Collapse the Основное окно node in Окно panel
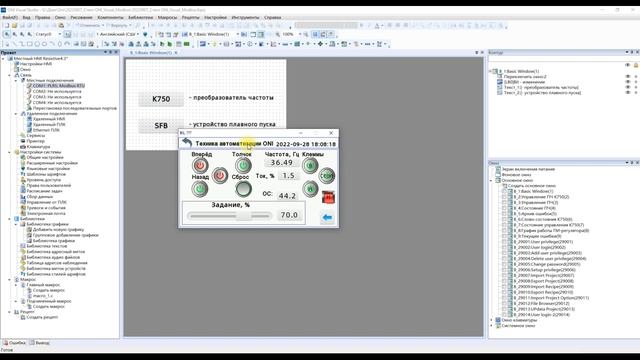640x360 pixels. click(491, 180)
